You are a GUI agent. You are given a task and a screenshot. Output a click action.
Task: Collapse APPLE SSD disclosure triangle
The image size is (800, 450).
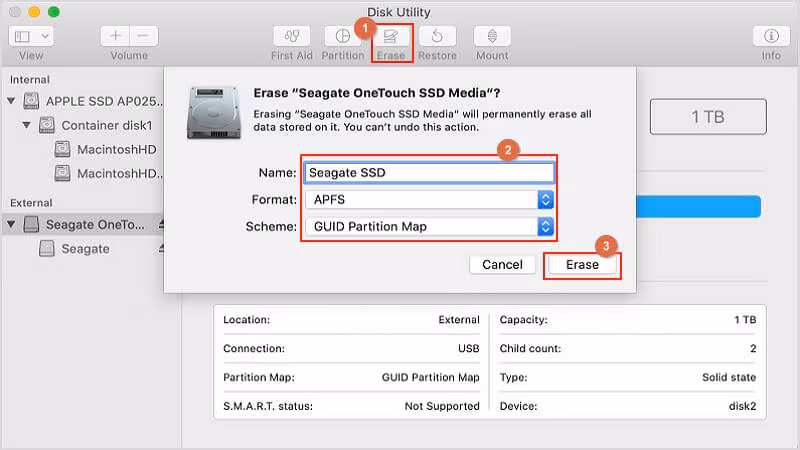[11, 101]
